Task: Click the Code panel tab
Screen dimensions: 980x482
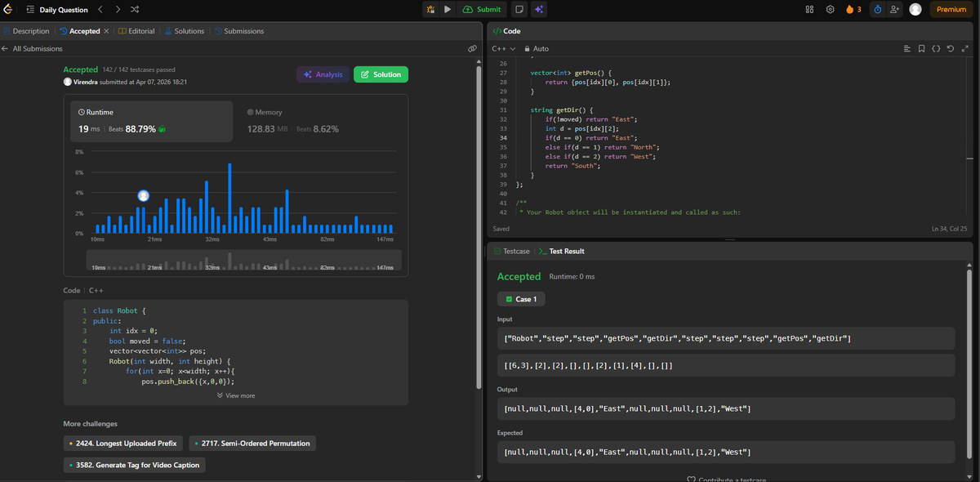Action: [507, 31]
